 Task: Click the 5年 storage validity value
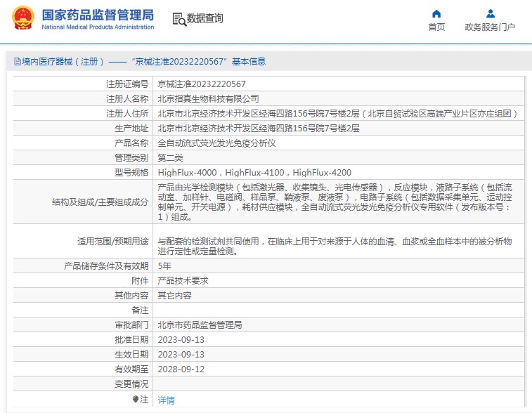[164, 265]
